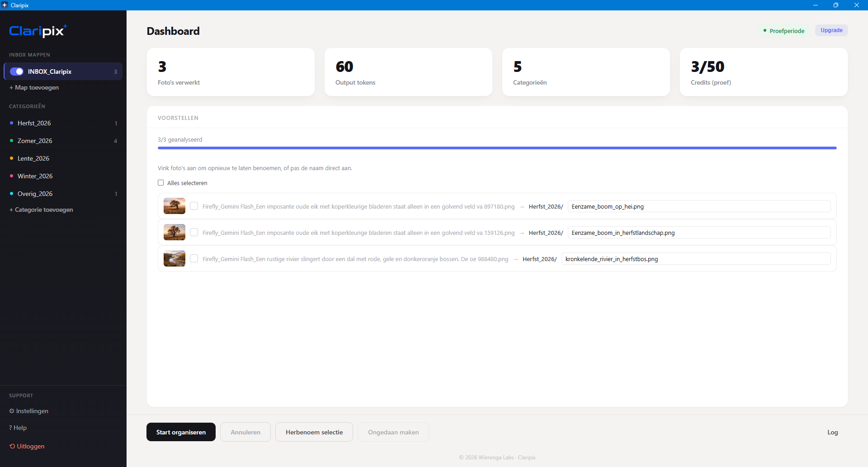868x467 pixels.
Task: Toggle the INBOX_Claripix folder switch
Action: pos(17,71)
